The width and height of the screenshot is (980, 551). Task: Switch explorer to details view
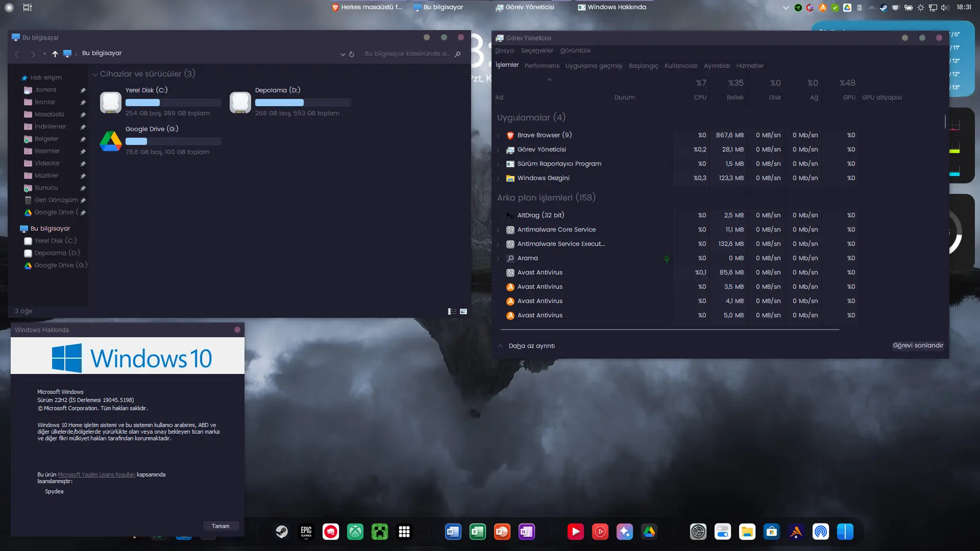coord(452,311)
